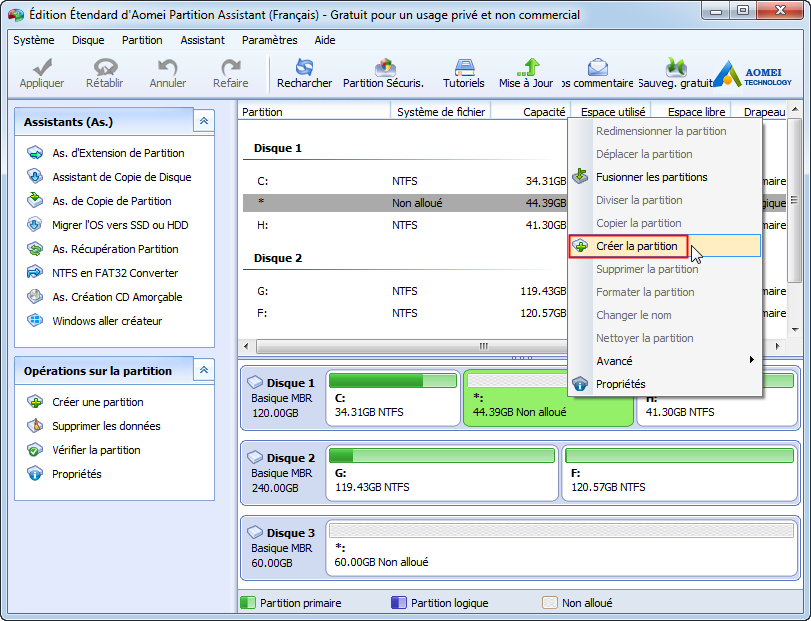Open the Disque menu

click(88, 40)
